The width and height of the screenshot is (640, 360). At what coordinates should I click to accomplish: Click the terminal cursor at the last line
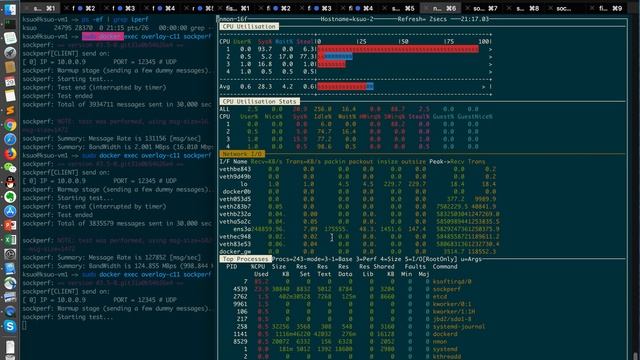(x=24, y=325)
